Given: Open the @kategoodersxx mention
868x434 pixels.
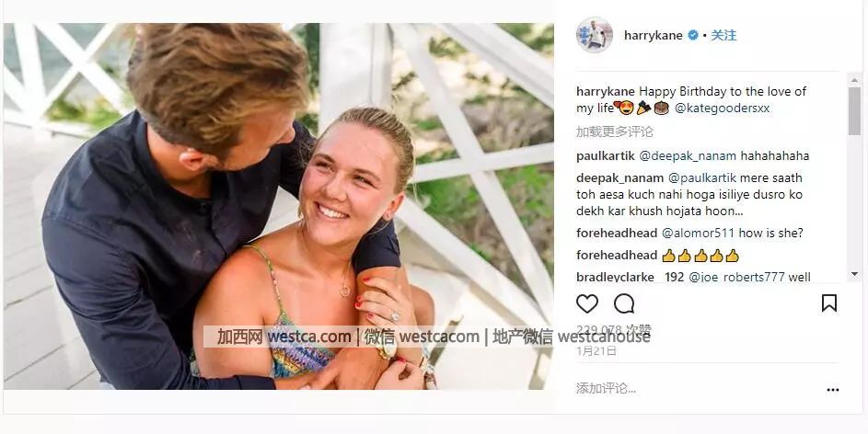Looking at the screenshot, I should (722, 108).
